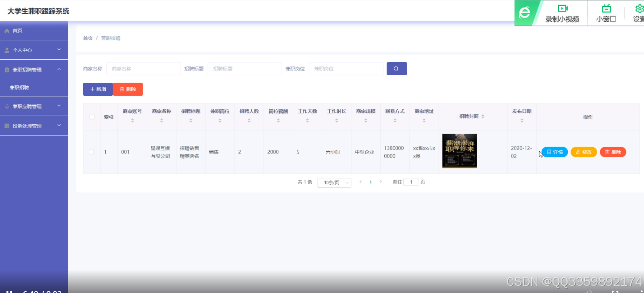Sort by 商家账号 column
The image size is (644, 293).
132,121
